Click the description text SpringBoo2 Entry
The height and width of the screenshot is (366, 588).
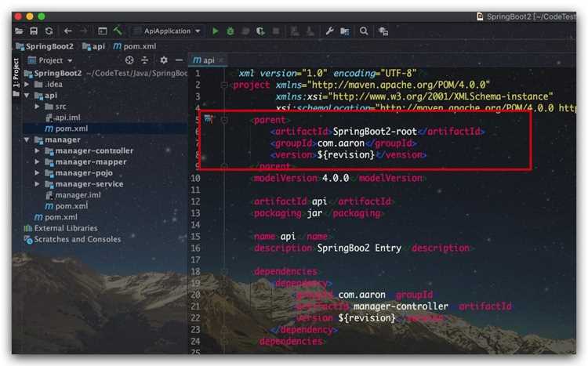pos(359,248)
